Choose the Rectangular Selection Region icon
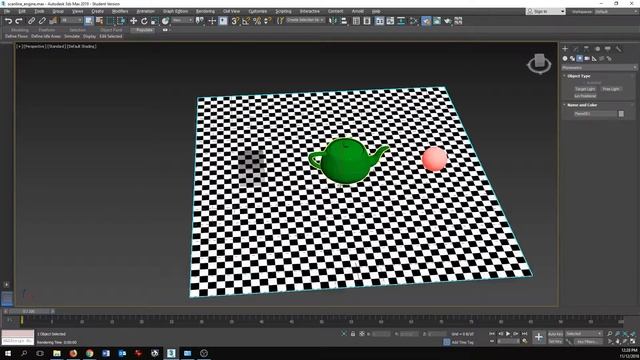640x360 pixels. [x=110, y=21]
